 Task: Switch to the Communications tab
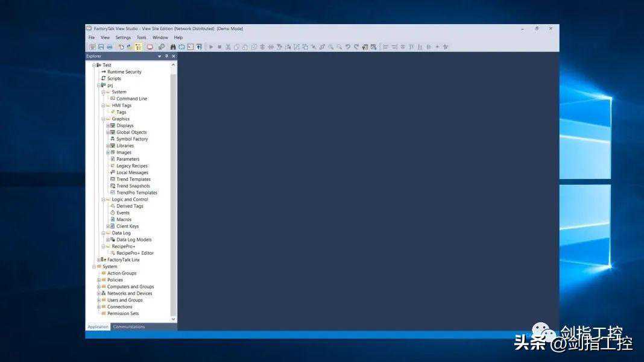click(129, 326)
